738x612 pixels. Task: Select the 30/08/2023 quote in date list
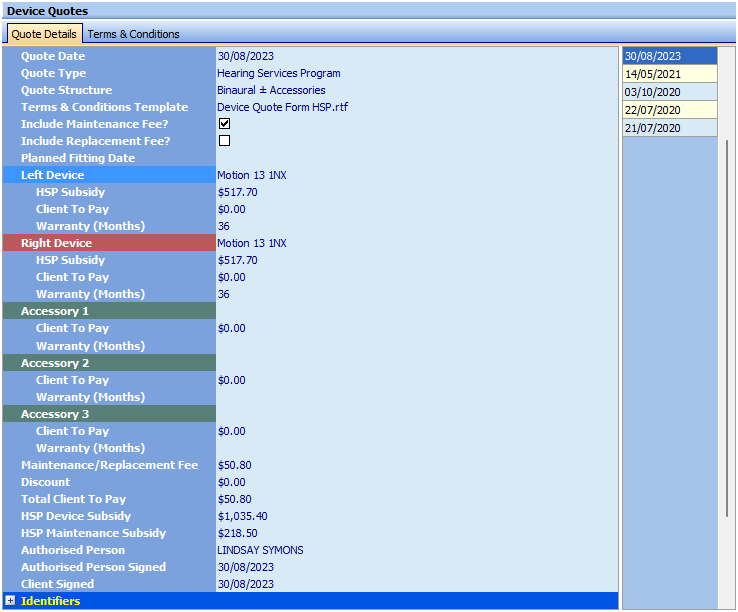(x=669, y=56)
